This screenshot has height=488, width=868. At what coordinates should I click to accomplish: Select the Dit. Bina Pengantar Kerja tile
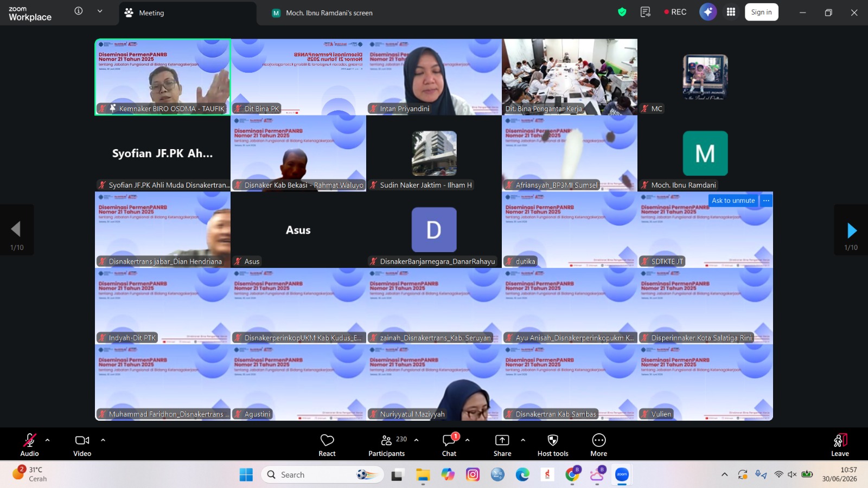[x=570, y=76]
